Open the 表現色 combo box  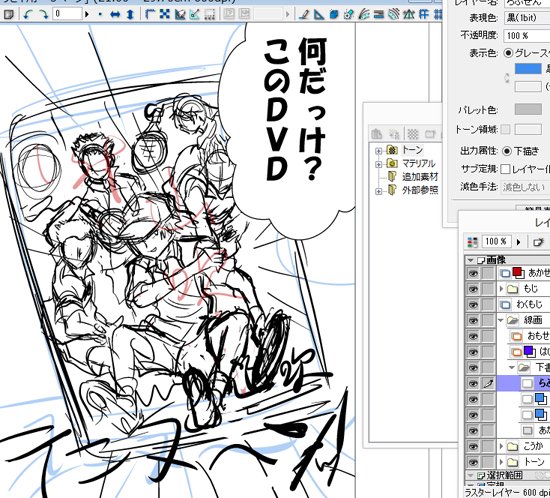click(x=527, y=18)
